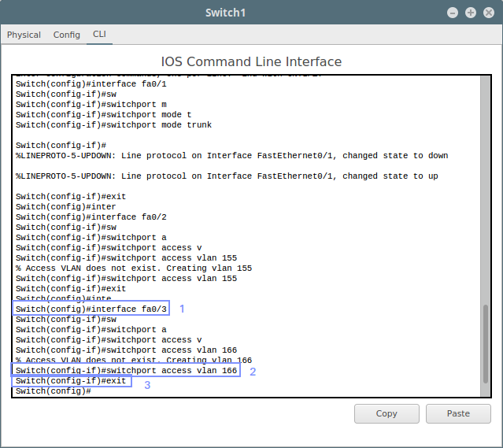Click the 'interface fa0/1' command line
Viewport: 503px width, 448px height.
coord(91,84)
